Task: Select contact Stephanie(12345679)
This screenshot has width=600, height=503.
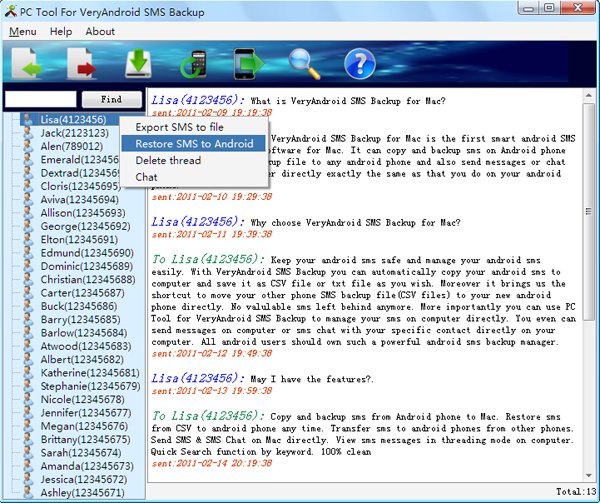Action: pyautogui.click(x=90, y=386)
